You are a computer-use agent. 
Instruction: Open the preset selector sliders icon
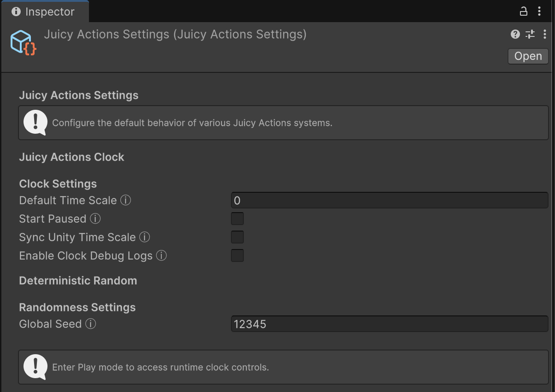pos(530,34)
